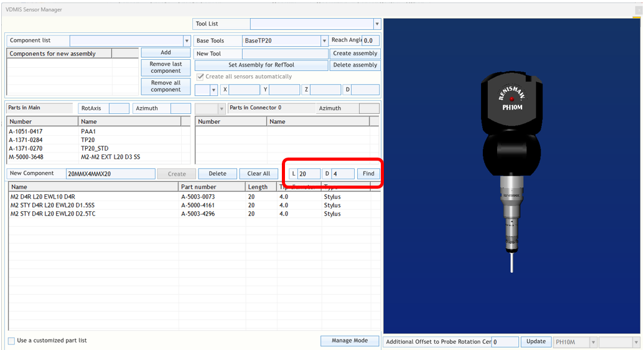The height and width of the screenshot is (350, 644).
Task: Click Set Assembly for RefTool button
Action: point(261,65)
